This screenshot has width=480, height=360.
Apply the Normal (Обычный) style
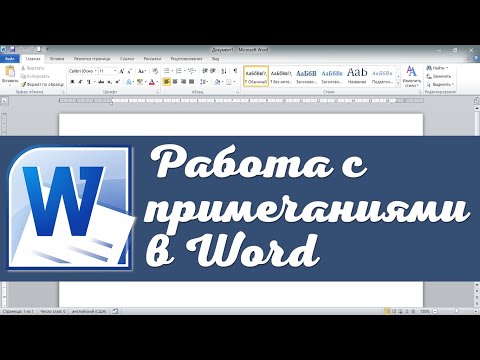click(256, 76)
